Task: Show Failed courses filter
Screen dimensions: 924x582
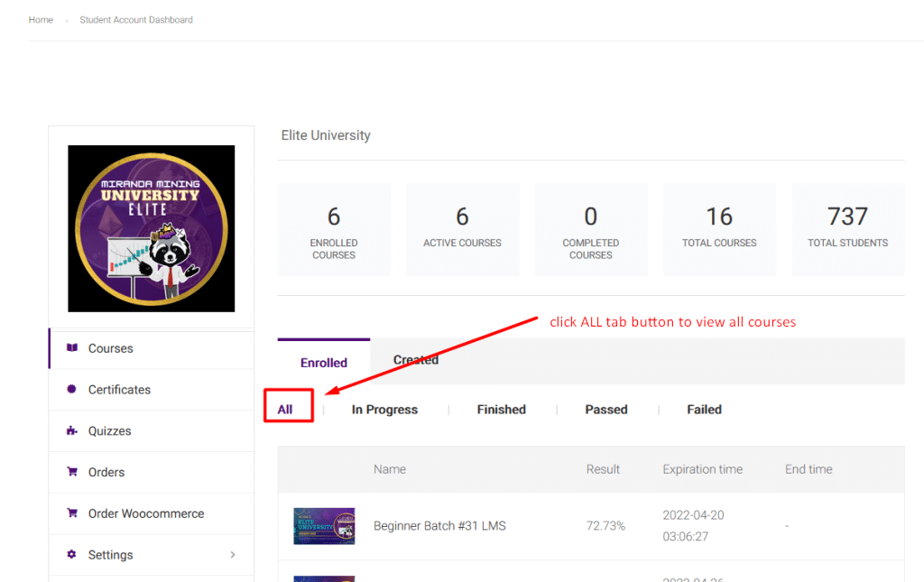Action: pos(704,410)
